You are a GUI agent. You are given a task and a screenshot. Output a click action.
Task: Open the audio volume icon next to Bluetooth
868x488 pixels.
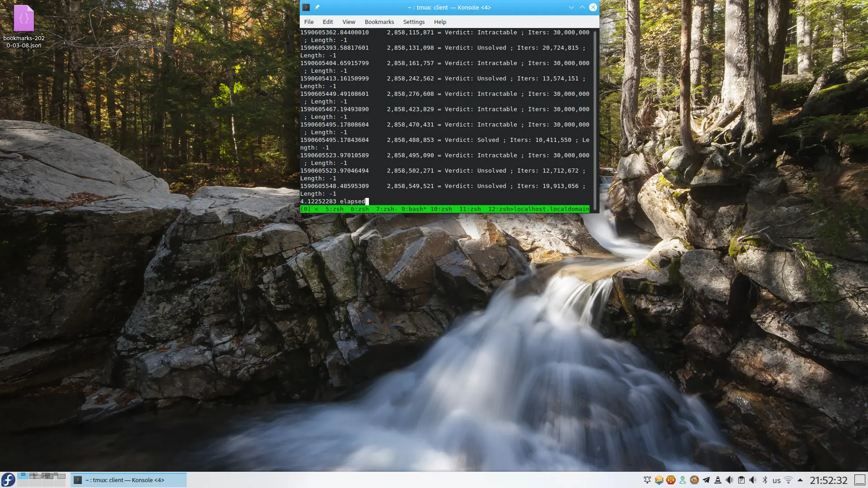point(753,480)
